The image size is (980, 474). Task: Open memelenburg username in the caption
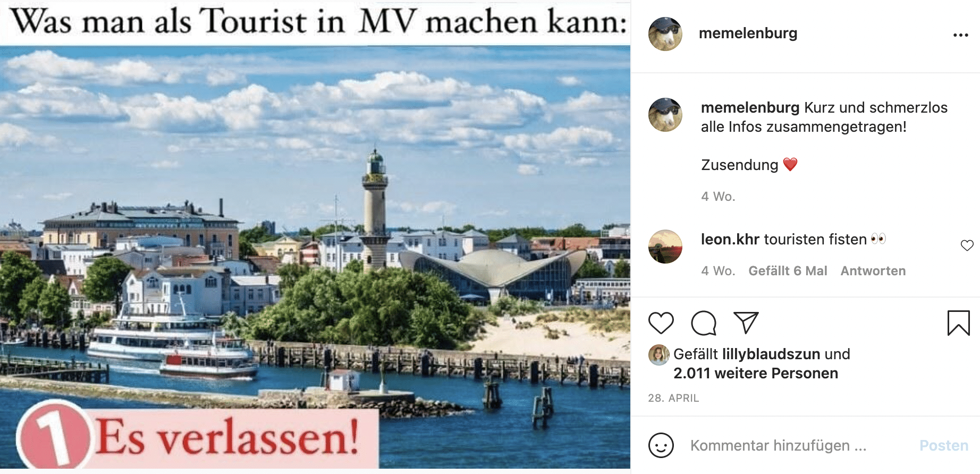click(750, 107)
